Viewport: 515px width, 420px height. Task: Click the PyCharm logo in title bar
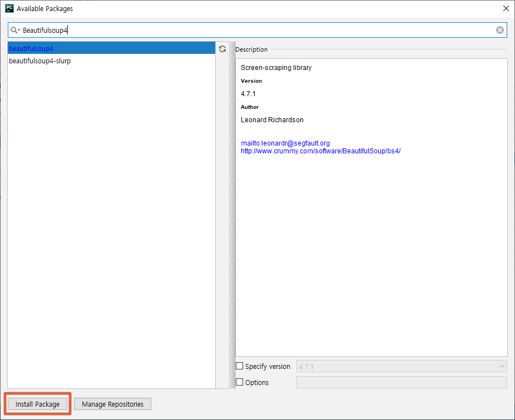[9, 8]
